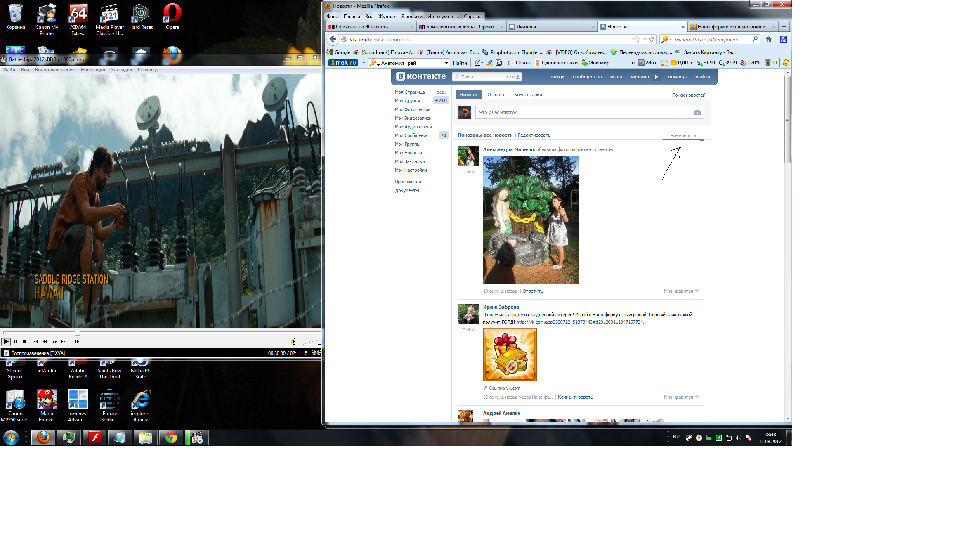980x551 pixels.
Task: Open the VK music player arrow button
Action: pyautogui.click(x=656, y=77)
